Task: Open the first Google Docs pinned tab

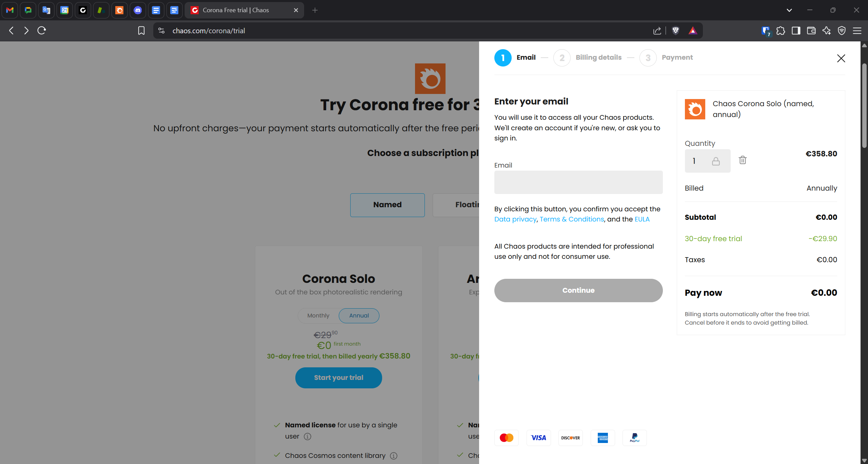Action: (156, 10)
